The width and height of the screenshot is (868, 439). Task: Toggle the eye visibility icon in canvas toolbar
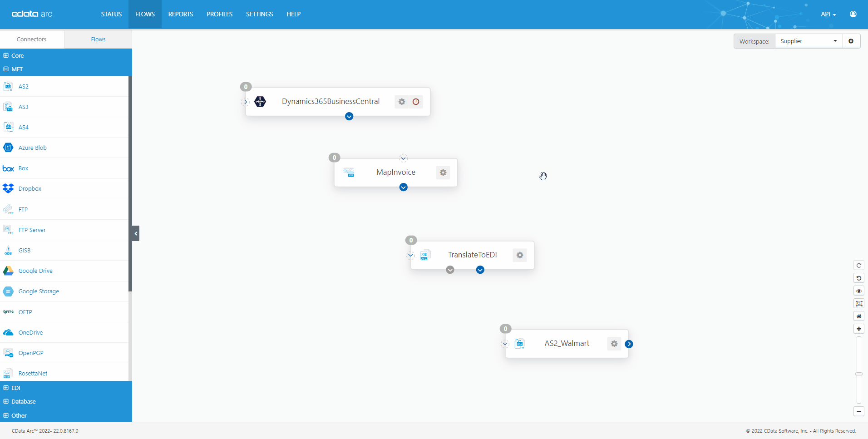pyautogui.click(x=859, y=291)
